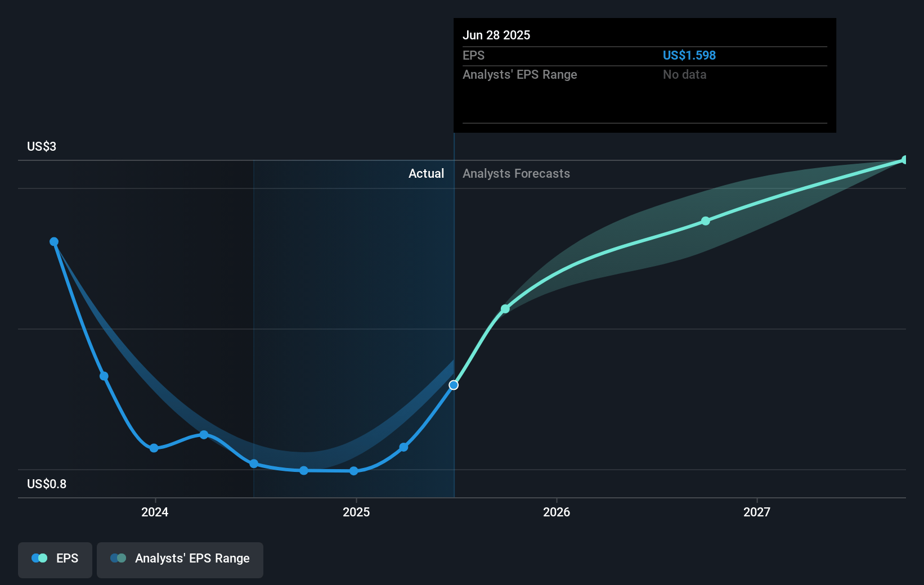Select the final forecast point at US$3
The width and height of the screenshot is (924, 585).
(904, 160)
